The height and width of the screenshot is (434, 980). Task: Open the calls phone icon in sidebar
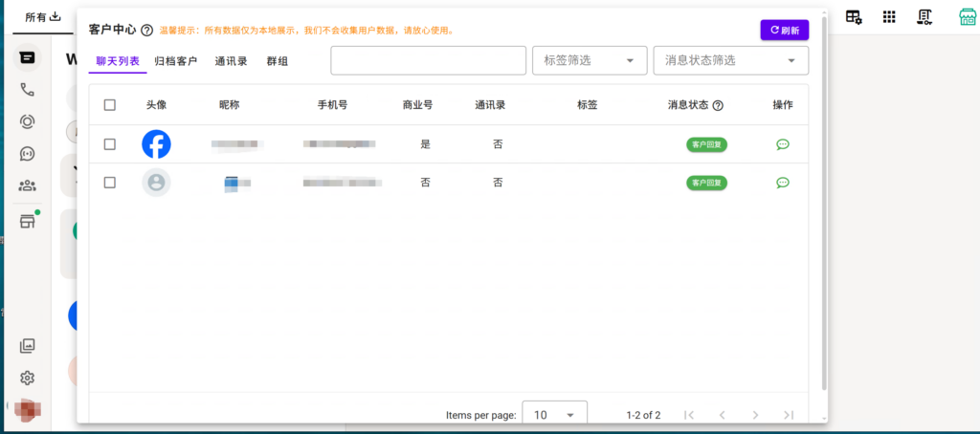pyautogui.click(x=27, y=90)
